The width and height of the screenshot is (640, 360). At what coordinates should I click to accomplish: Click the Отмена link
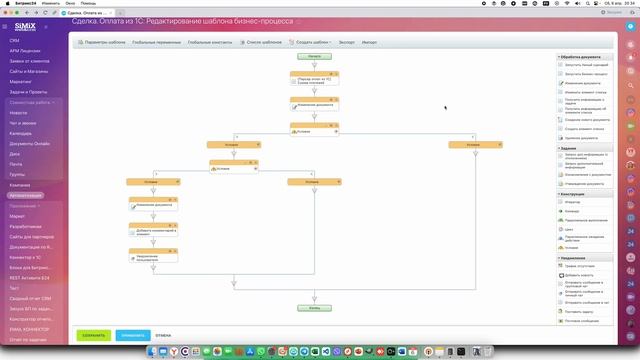coord(163,336)
